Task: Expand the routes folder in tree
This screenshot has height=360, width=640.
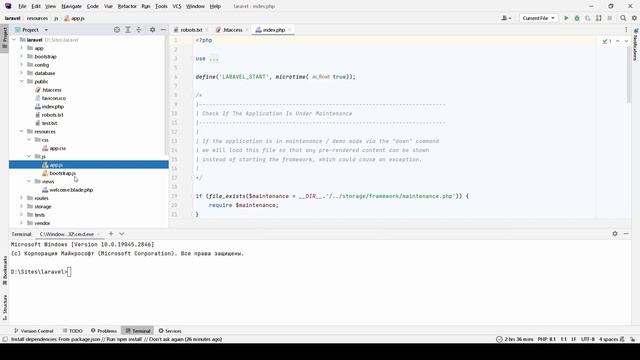Action: pyautogui.click(x=22, y=198)
